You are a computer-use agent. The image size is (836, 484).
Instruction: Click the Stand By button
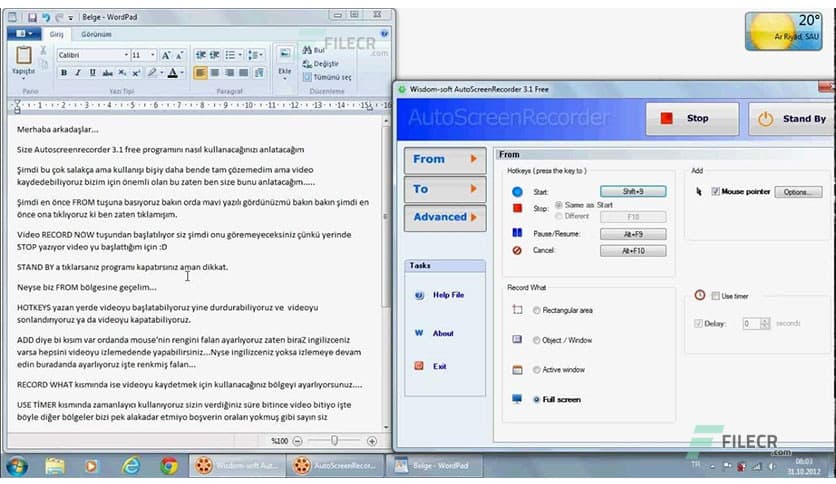pyautogui.click(x=791, y=118)
